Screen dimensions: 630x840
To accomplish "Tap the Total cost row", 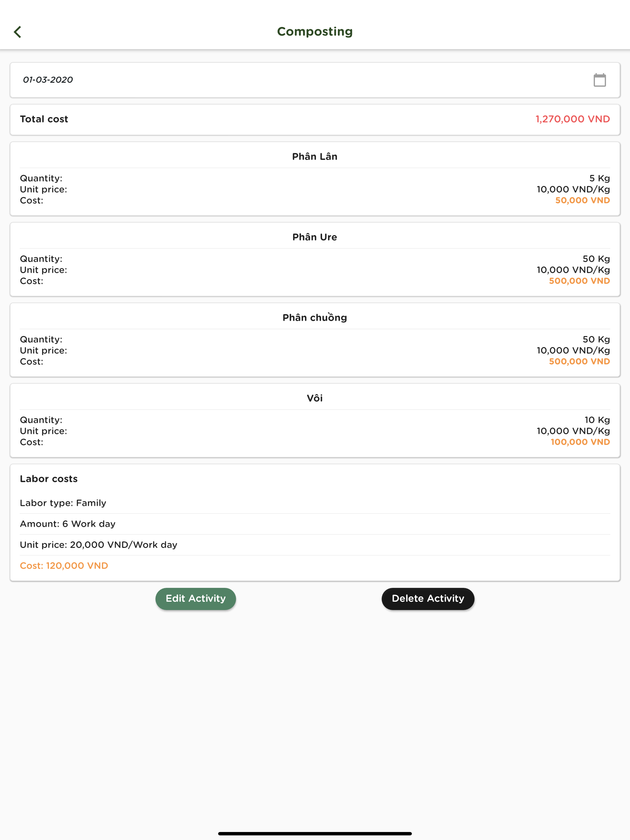I will (315, 119).
